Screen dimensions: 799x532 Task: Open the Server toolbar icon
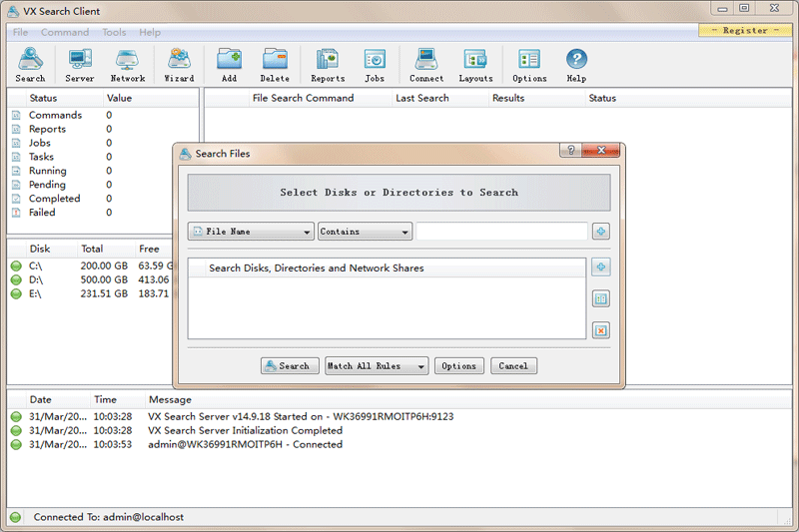tap(80, 65)
